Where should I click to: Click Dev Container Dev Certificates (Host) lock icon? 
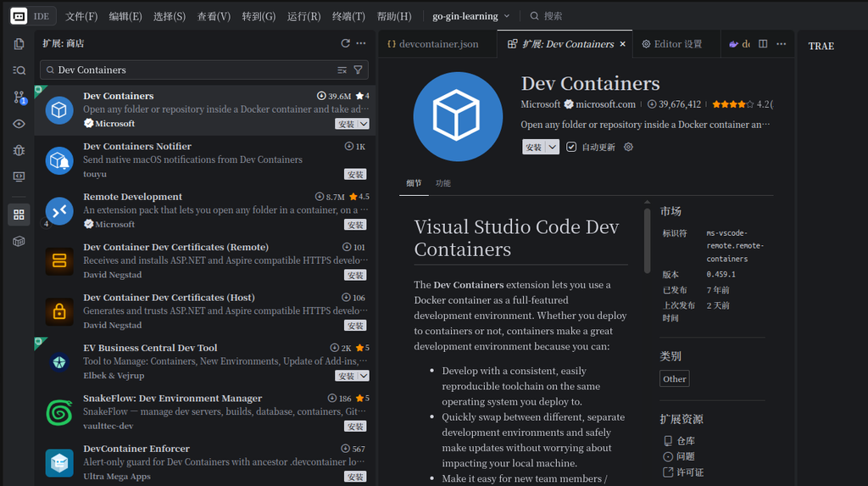point(59,311)
